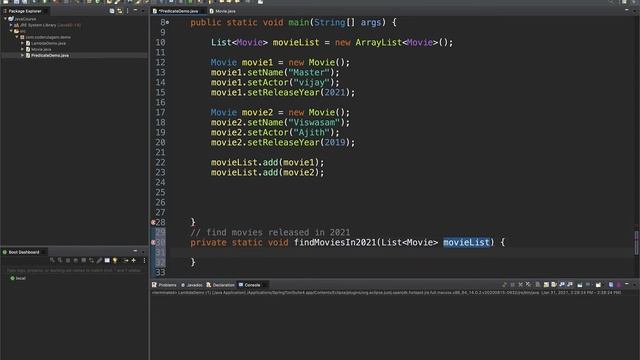Click the Boot Dashboard plus add icon

click(x=133, y=260)
